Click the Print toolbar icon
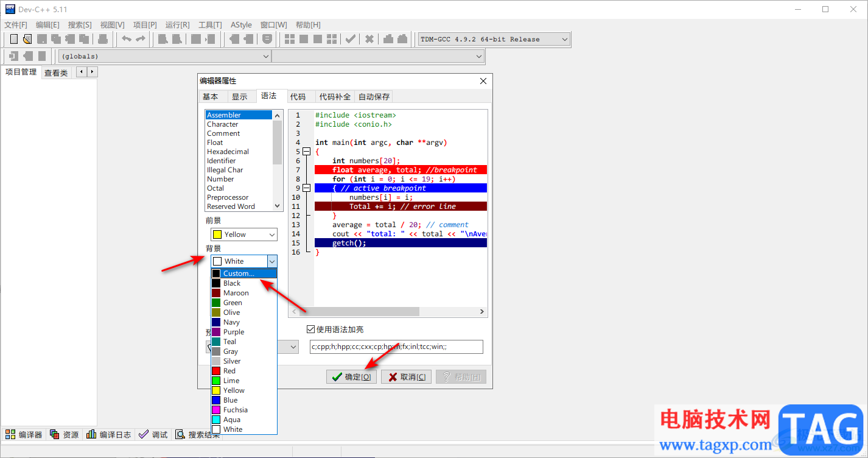The height and width of the screenshot is (458, 868). [103, 39]
